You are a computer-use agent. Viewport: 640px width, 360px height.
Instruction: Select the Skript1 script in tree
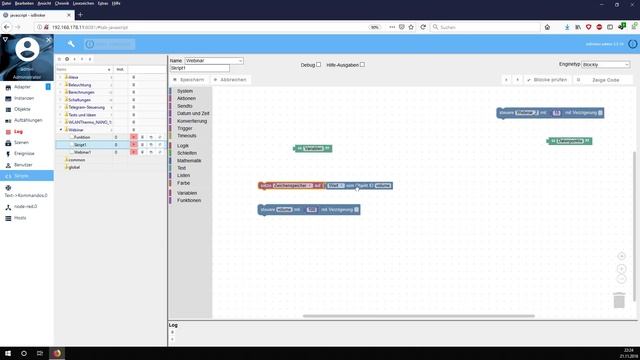tap(80, 144)
